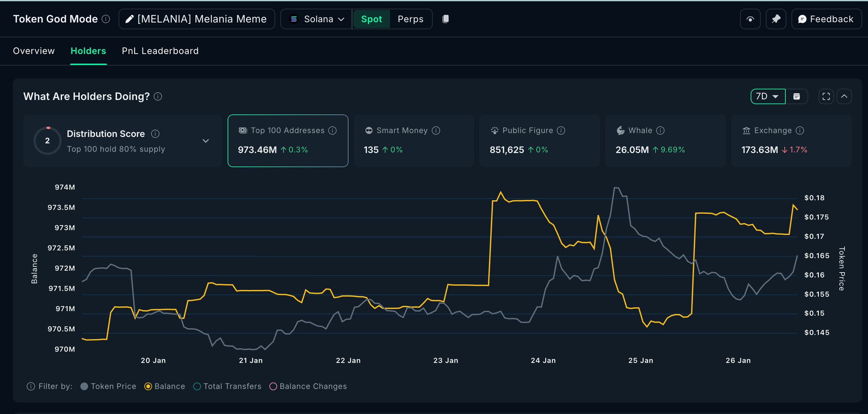Image resolution: width=868 pixels, height=414 pixels.
Task: Open the Solana chain dropdown
Action: tap(316, 19)
